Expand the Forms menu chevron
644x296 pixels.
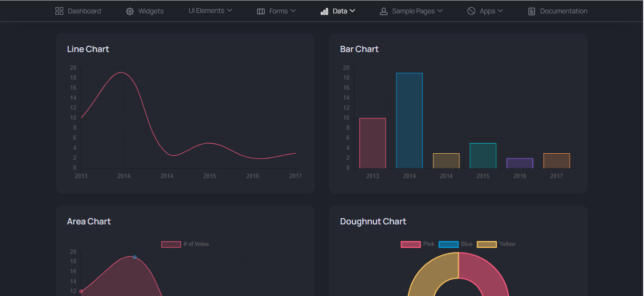[x=293, y=11]
